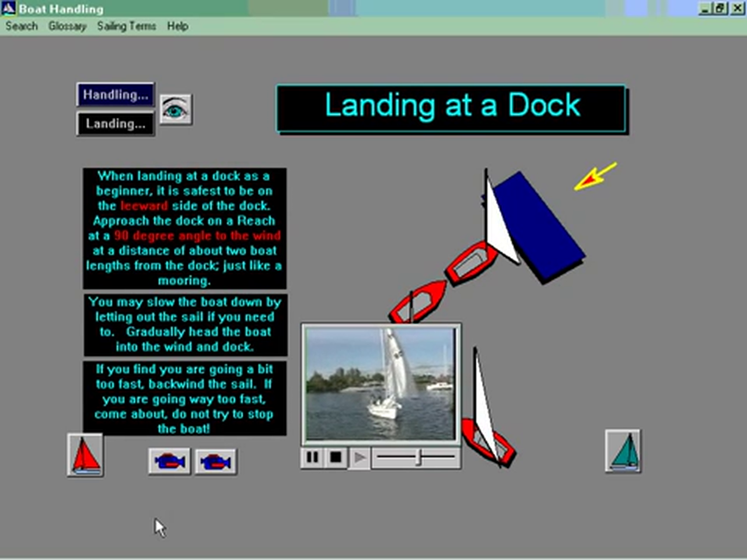Restore down the Boat Handling window
Viewport: 747px width, 560px height.
pyautogui.click(x=721, y=8)
